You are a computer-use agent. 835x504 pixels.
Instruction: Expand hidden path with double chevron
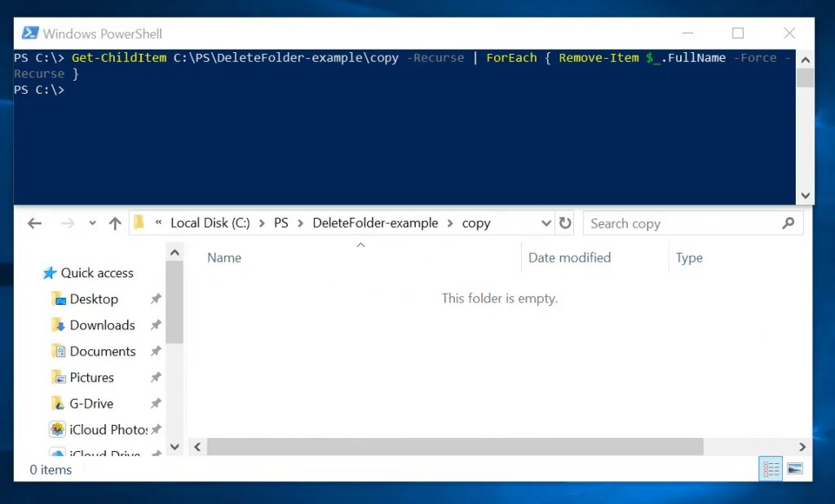pyautogui.click(x=158, y=223)
